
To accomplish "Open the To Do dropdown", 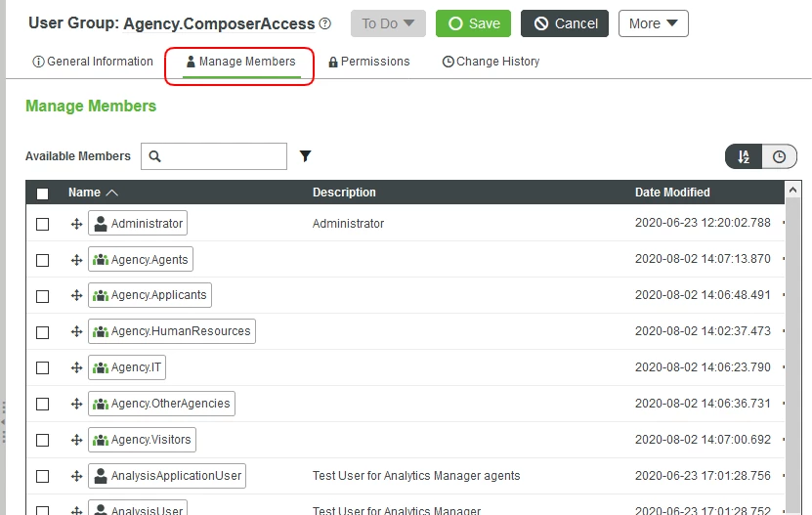I will click(x=388, y=23).
